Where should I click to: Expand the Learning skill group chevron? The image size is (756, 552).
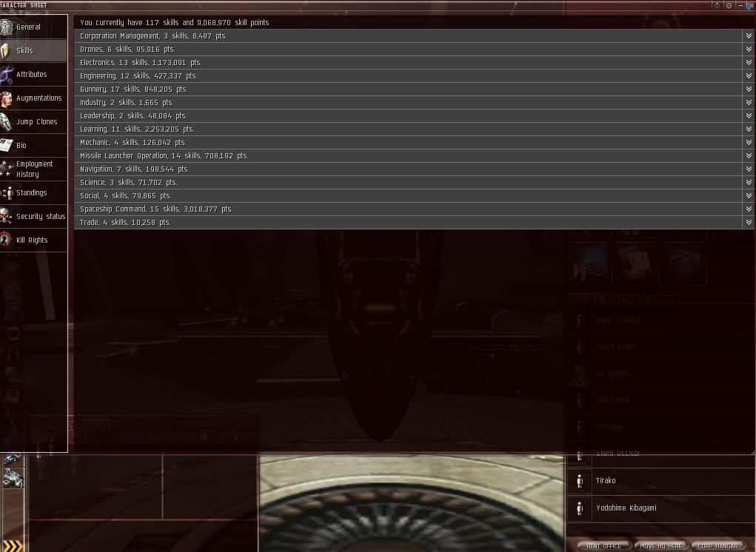click(x=749, y=129)
